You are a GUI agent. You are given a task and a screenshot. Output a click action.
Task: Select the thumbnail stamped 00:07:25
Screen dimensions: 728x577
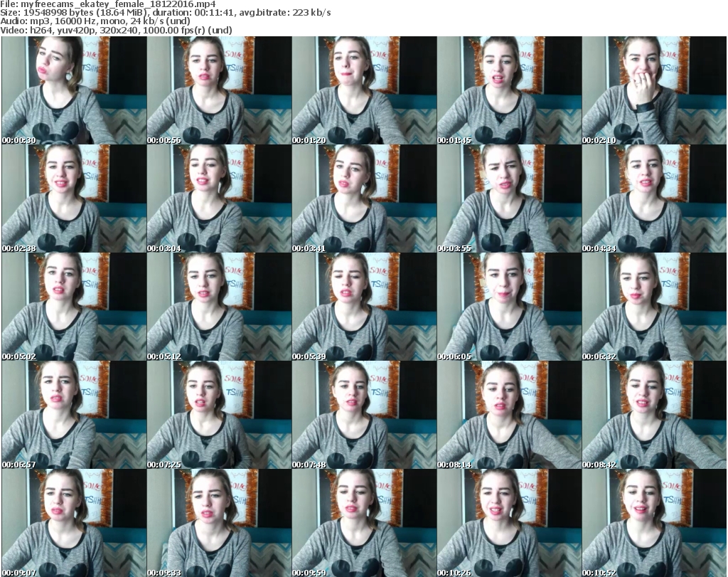pos(218,415)
